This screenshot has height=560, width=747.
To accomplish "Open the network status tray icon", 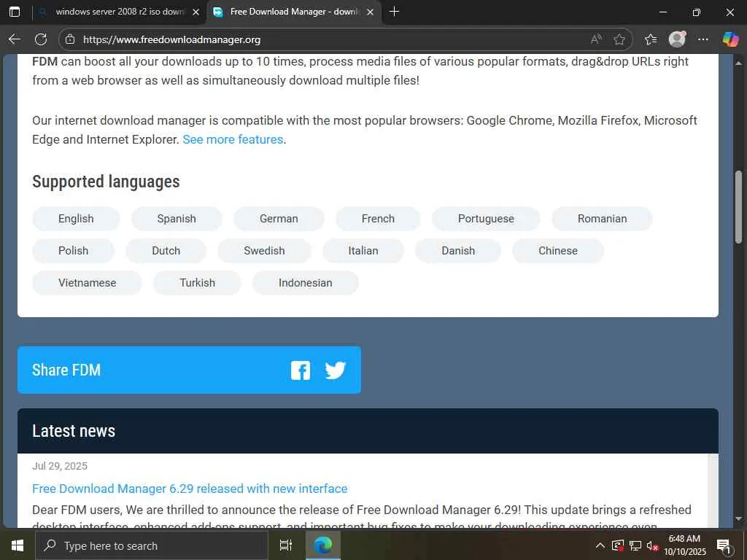I will point(635,545).
